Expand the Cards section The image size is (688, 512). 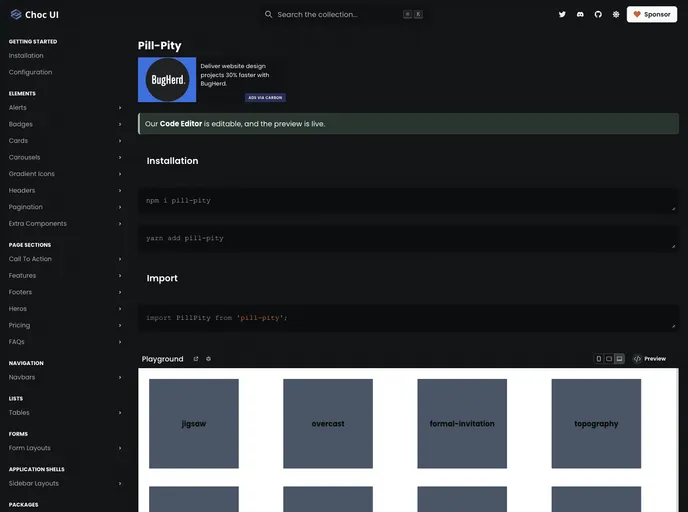[x=65, y=141]
